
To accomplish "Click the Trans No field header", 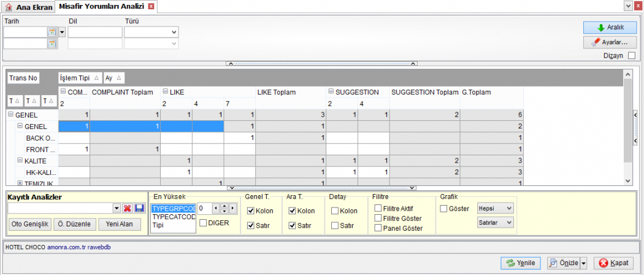I will [23, 78].
